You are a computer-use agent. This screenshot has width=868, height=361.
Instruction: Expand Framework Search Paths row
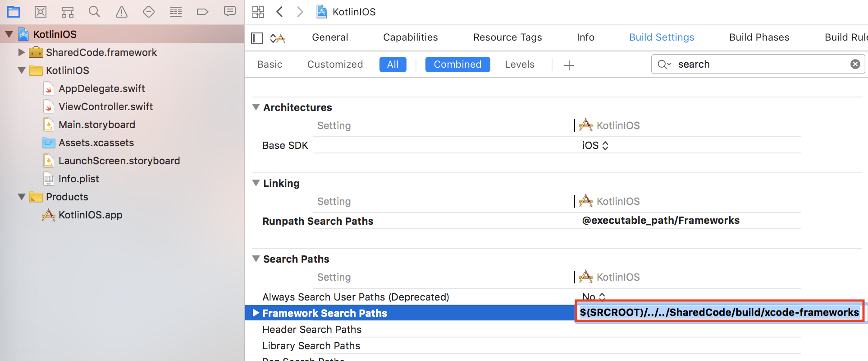point(256,313)
